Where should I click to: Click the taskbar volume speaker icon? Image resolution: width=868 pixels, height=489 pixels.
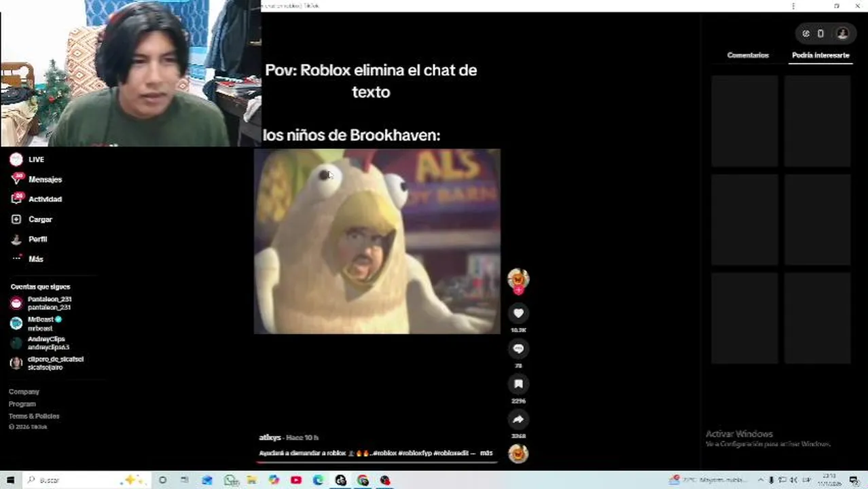pos(793,480)
